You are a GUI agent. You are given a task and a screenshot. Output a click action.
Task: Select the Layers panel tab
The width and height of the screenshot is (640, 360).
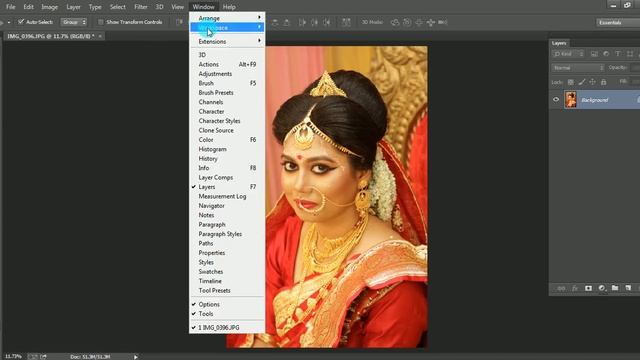point(559,43)
